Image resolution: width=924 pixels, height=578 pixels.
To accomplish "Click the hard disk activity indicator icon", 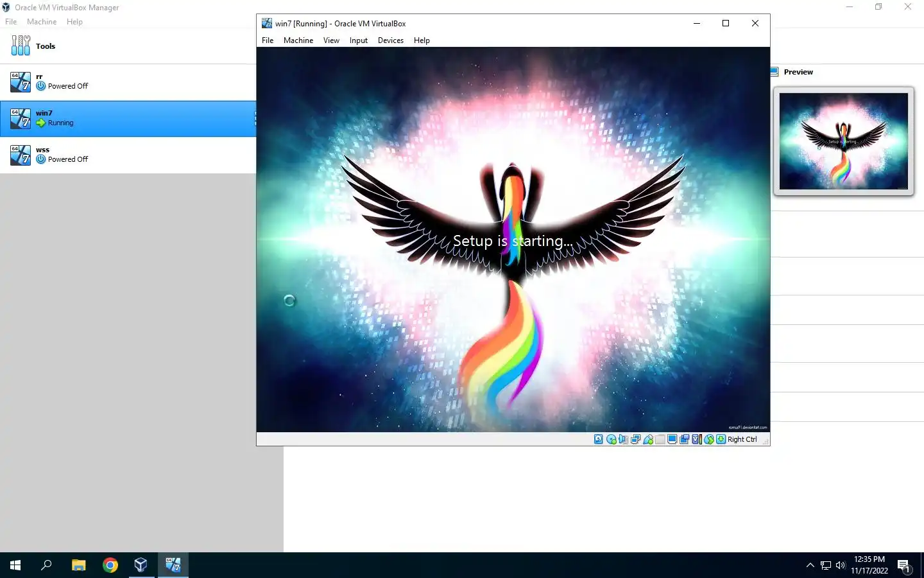I will [599, 439].
